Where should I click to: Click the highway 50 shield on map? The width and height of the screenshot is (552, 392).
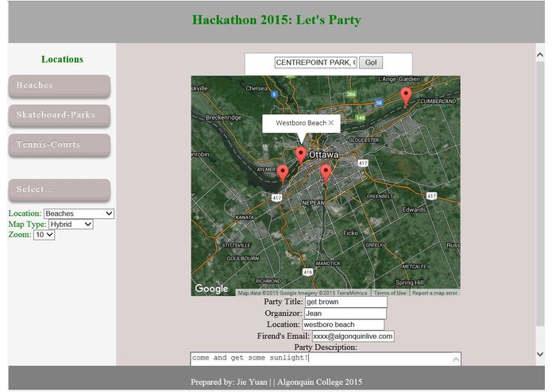379,103
